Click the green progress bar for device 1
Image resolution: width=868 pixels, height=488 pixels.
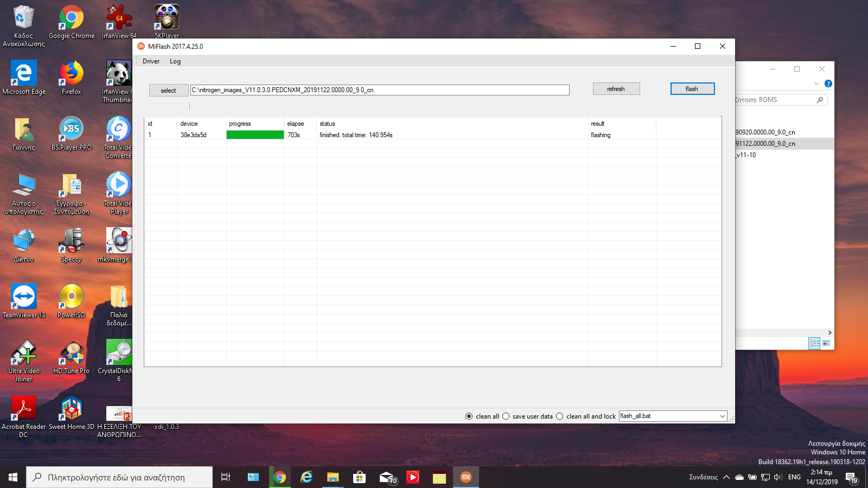[255, 135]
